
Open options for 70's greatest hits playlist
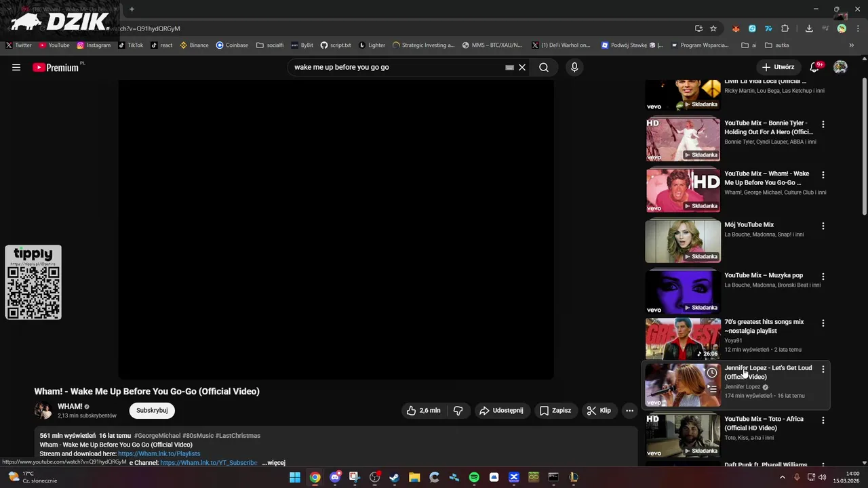coord(823,323)
